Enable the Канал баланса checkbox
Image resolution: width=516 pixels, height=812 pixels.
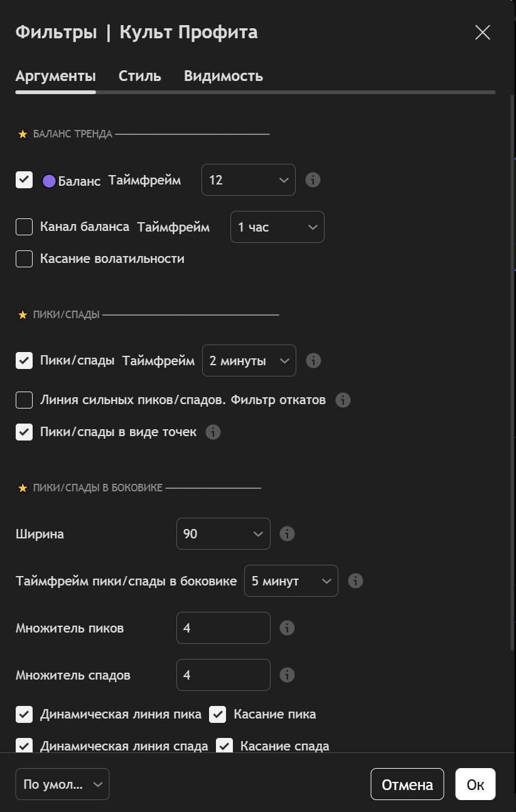tap(24, 227)
